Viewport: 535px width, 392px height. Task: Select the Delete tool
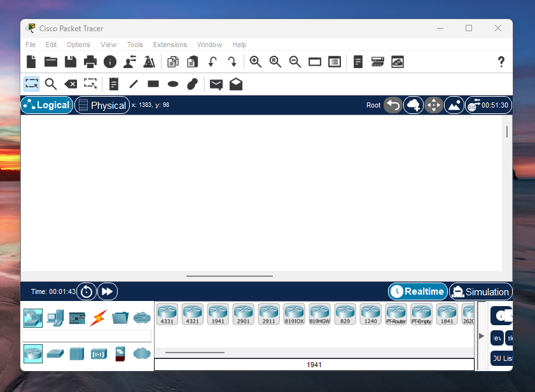pos(71,84)
